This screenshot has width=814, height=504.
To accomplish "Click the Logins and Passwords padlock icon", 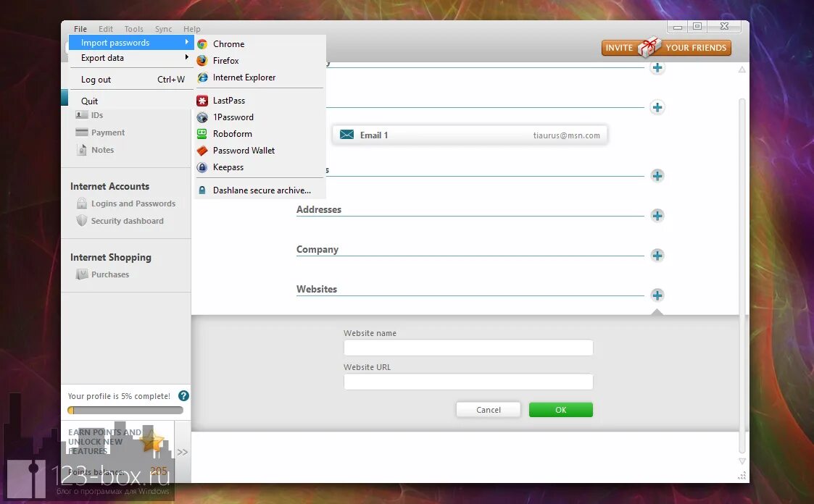I will coord(81,203).
